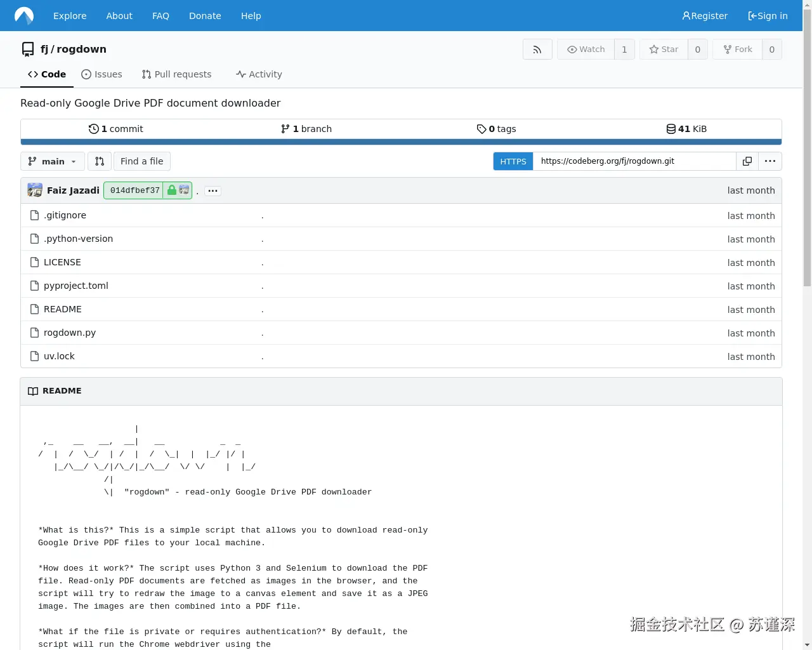
Task: Click the verification lock badge on commit 014dfbef37
Action: click(171, 190)
